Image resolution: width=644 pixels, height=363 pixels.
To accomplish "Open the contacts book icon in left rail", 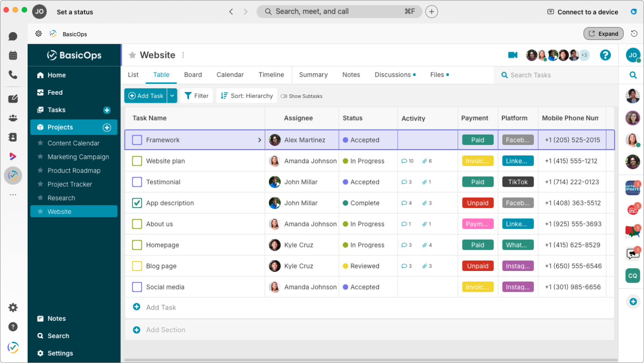I will click(13, 137).
